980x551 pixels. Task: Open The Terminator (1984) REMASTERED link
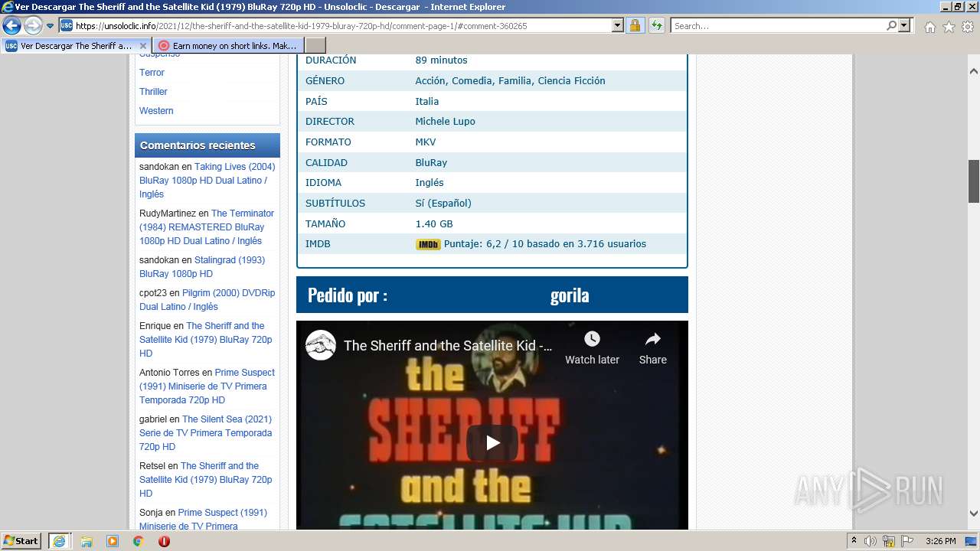point(207,227)
